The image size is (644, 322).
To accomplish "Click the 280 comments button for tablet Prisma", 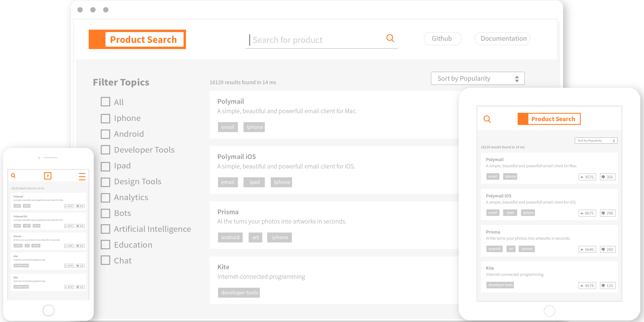I will [607, 249].
